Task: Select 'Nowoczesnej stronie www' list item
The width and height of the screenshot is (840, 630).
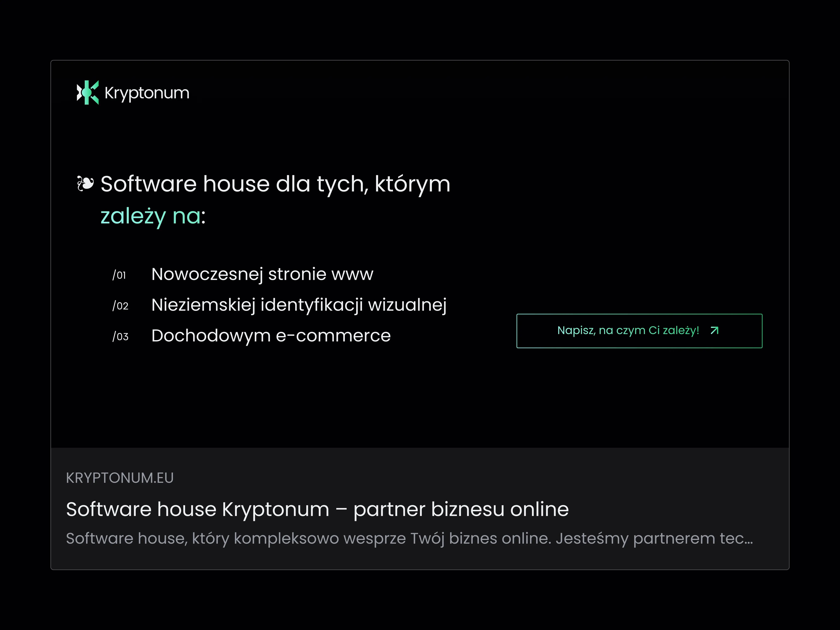Action: click(262, 274)
